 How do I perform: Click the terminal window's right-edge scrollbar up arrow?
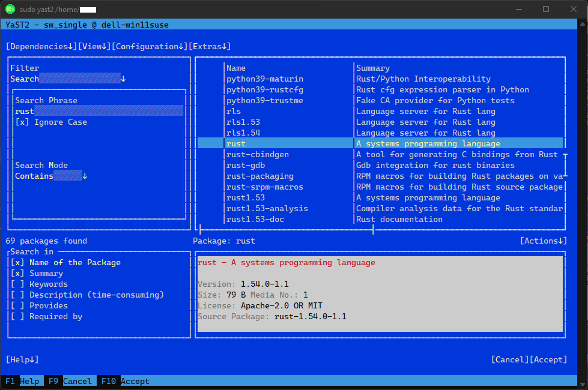point(583,23)
